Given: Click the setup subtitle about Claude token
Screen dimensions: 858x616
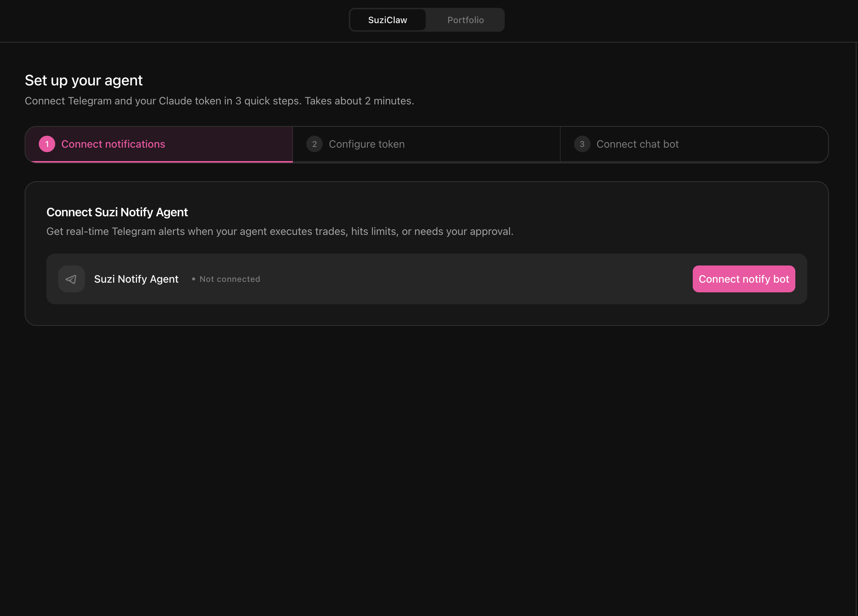Looking at the screenshot, I should (x=219, y=101).
